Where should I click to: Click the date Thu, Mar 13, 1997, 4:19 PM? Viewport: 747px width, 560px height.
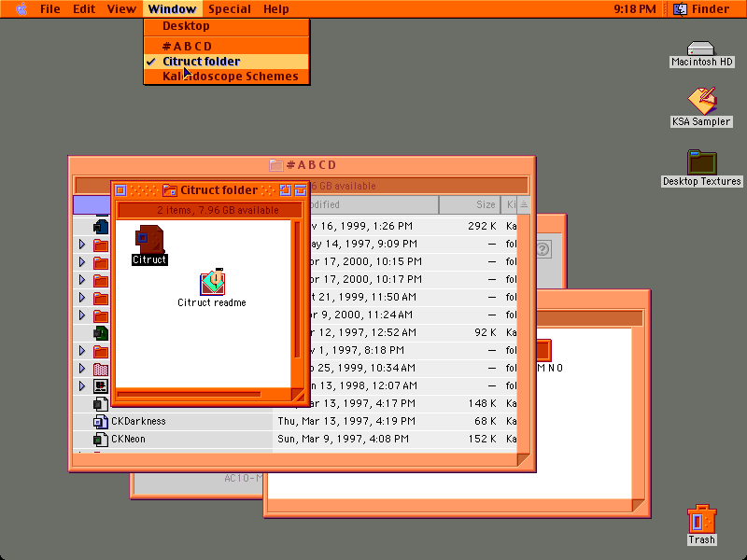point(346,422)
